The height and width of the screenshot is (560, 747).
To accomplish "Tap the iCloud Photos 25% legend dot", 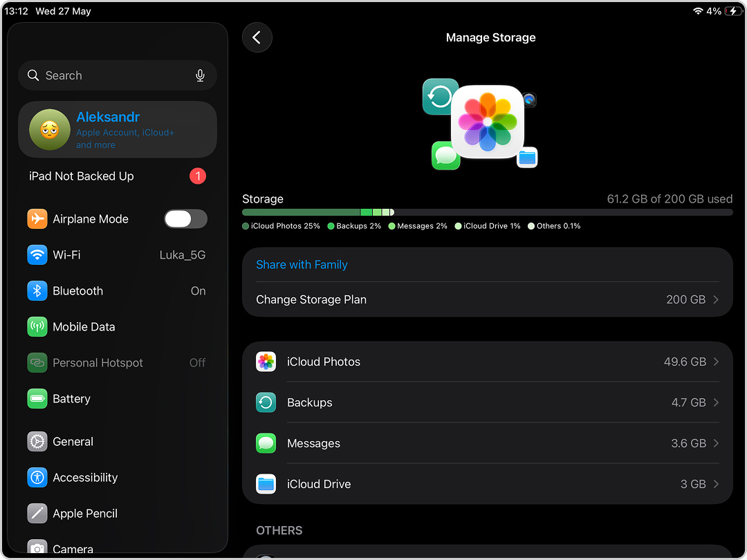I will 246,226.
